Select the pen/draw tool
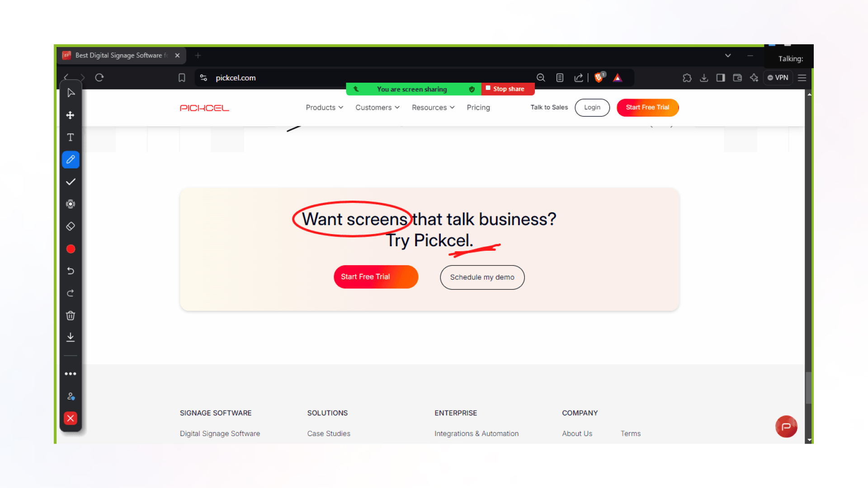 pyautogui.click(x=71, y=159)
